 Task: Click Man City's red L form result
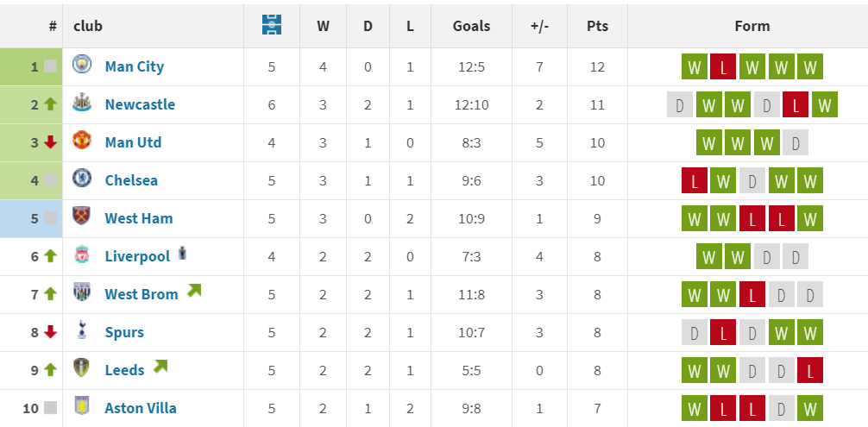coord(723,67)
